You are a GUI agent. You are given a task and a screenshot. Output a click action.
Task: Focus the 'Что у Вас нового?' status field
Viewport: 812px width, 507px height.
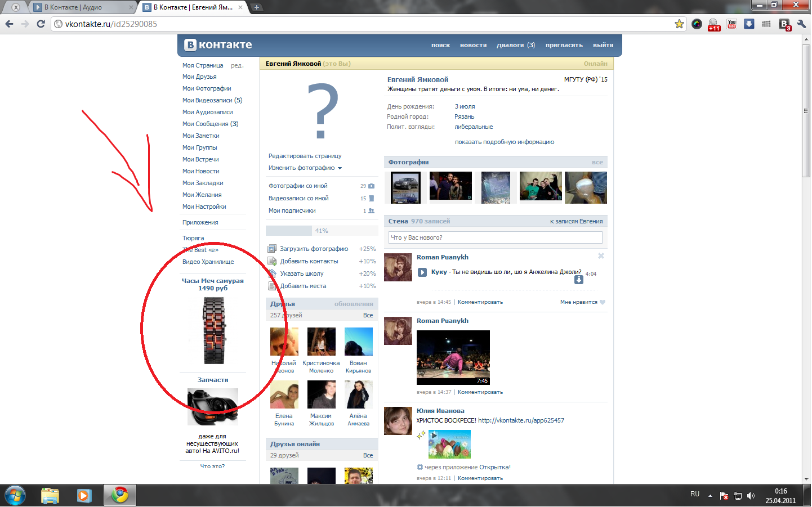pos(496,237)
